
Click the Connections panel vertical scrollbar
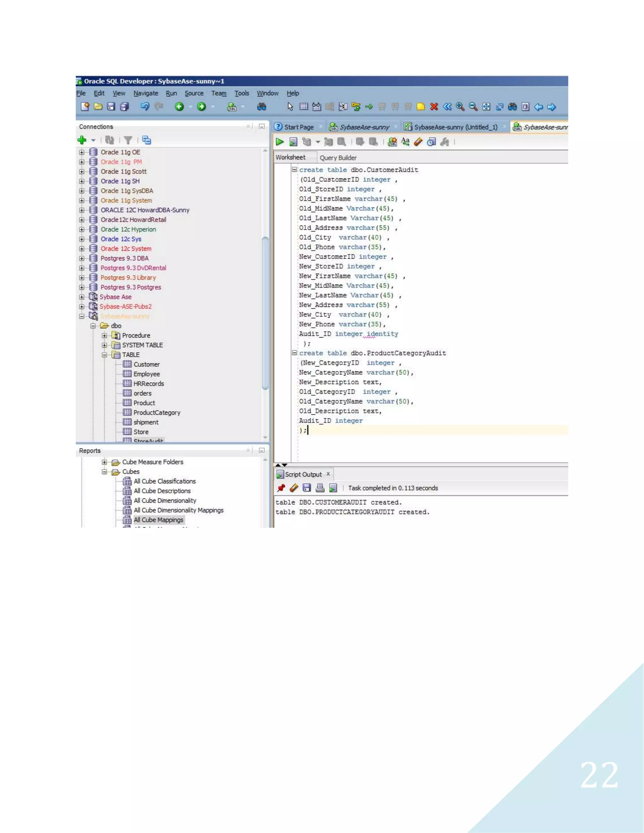click(x=265, y=313)
